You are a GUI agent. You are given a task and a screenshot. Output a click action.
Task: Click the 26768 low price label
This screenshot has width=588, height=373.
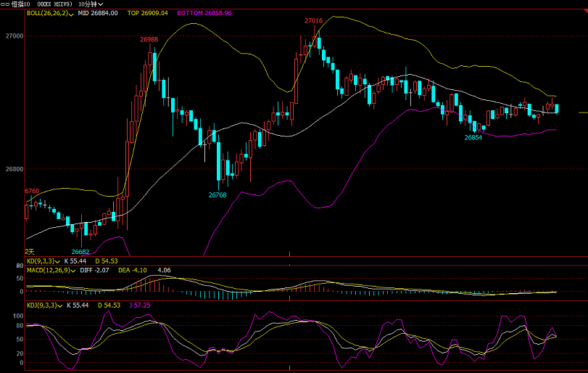[218, 194]
